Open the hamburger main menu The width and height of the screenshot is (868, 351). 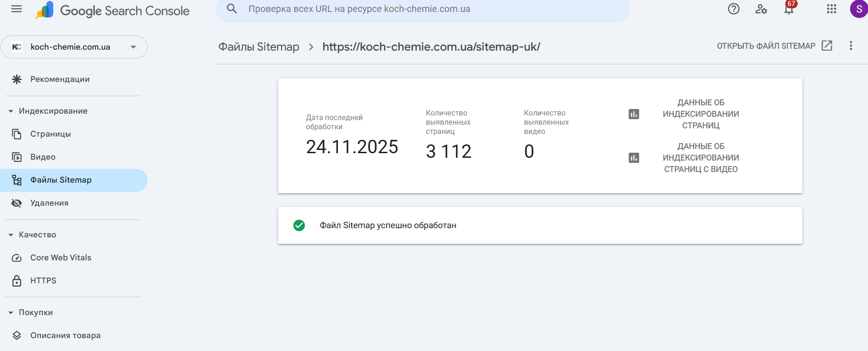coord(17,9)
